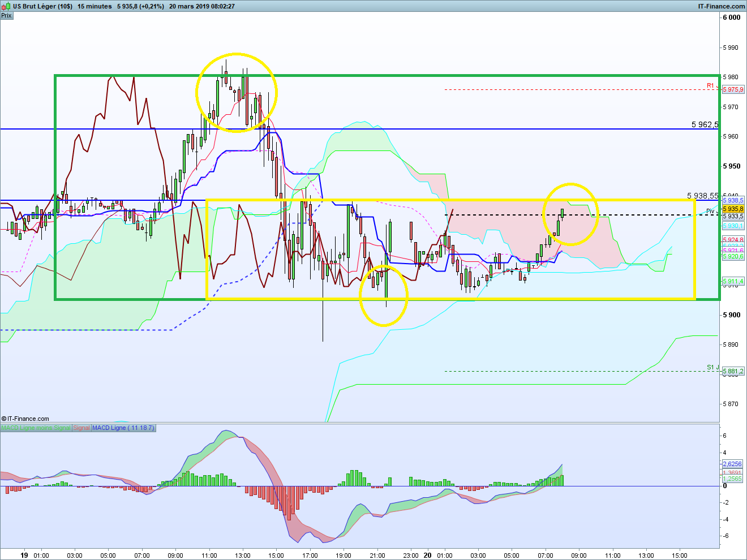This screenshot has width=747, height=560.
Task: Click the '5 870' price axis label
Action: [x=731, y=404]
